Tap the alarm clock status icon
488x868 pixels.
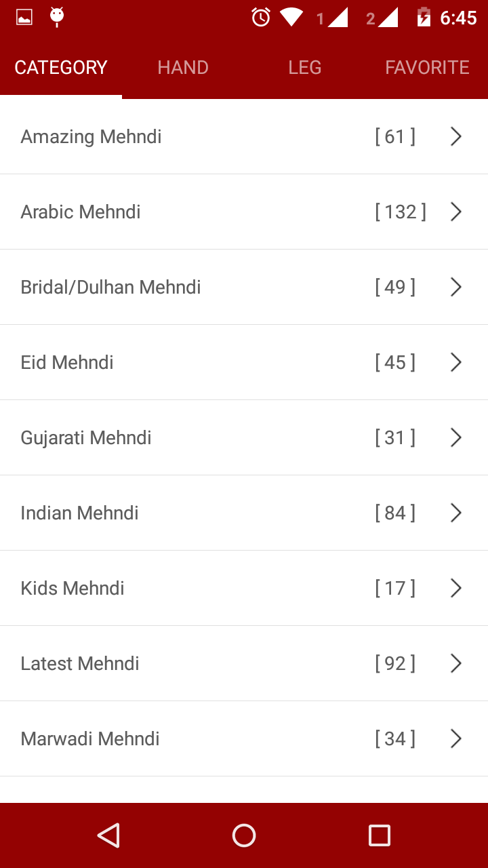[x=261, y=18]
